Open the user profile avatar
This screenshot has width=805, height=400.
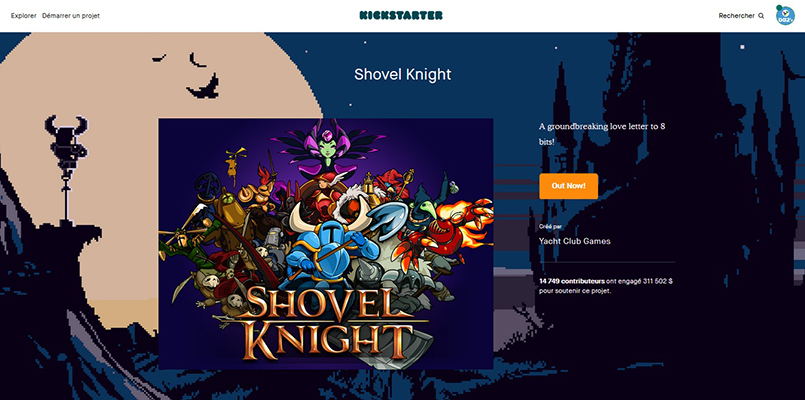pos(785,16)
